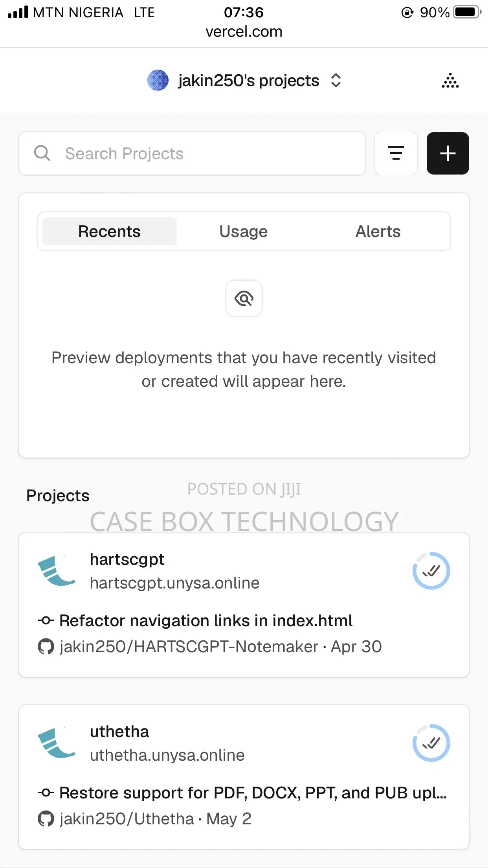
Task: Click the GitHub icon beside HARTSCGPT-Notemaker
Action: 46,647
